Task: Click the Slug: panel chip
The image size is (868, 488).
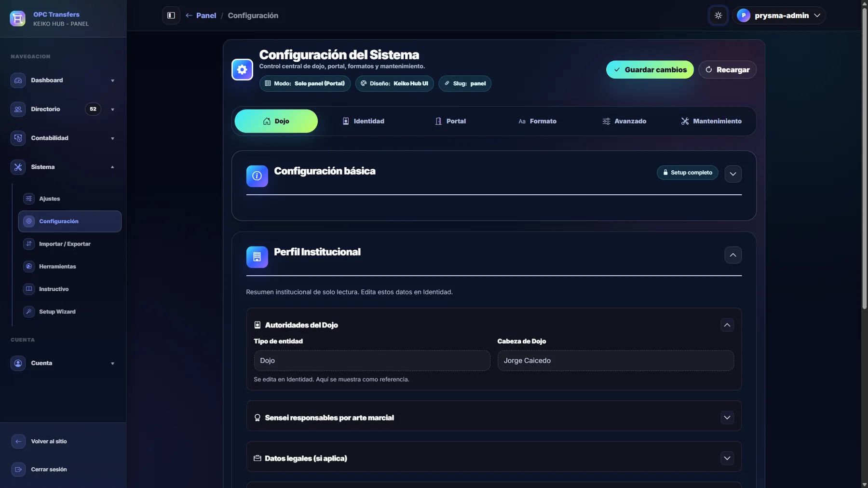Action: click(465, 84)
